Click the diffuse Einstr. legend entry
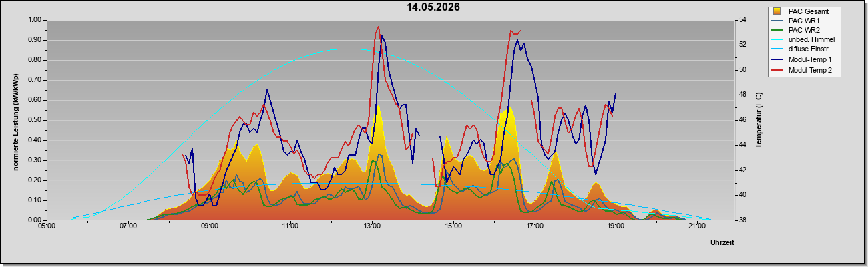Image resolution: width=868 pixels, height=267 pixels. click(801, 50)
